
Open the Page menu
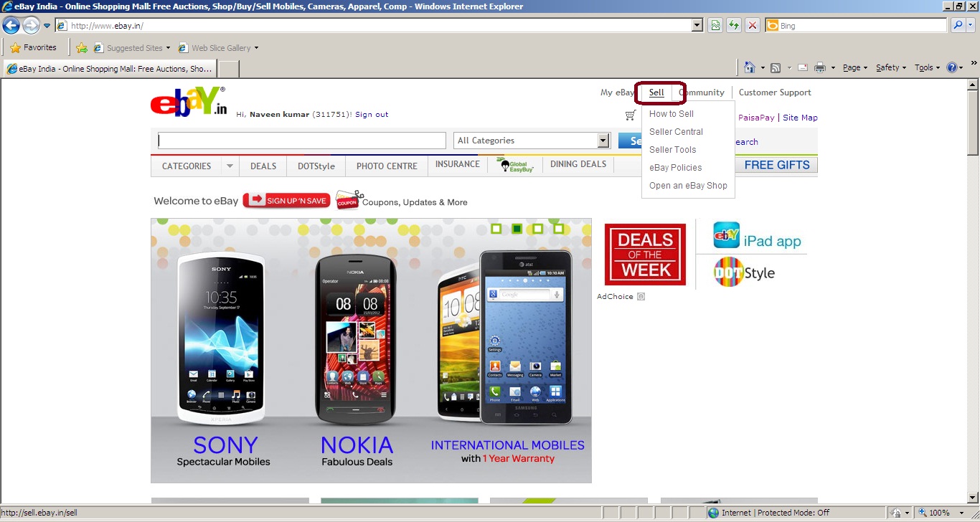[x=855, y=67]
